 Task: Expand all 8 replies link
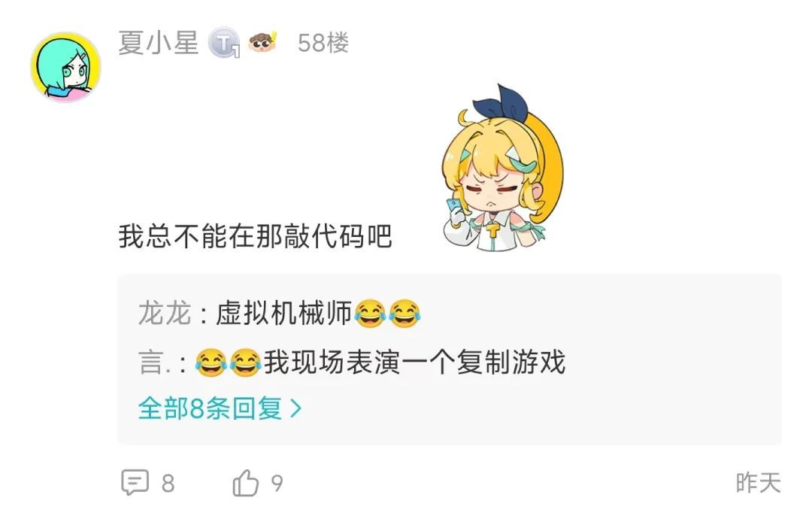[220, 408]
